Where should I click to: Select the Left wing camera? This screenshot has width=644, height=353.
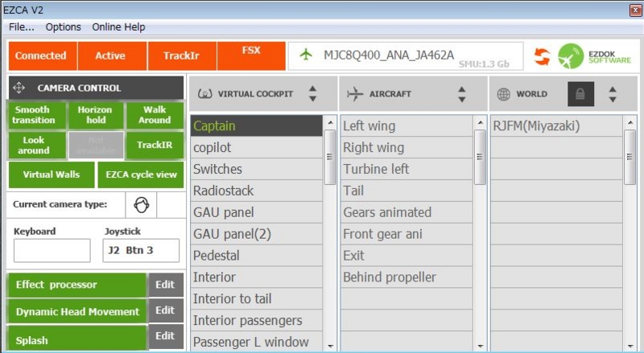click(x=407, y=125)
